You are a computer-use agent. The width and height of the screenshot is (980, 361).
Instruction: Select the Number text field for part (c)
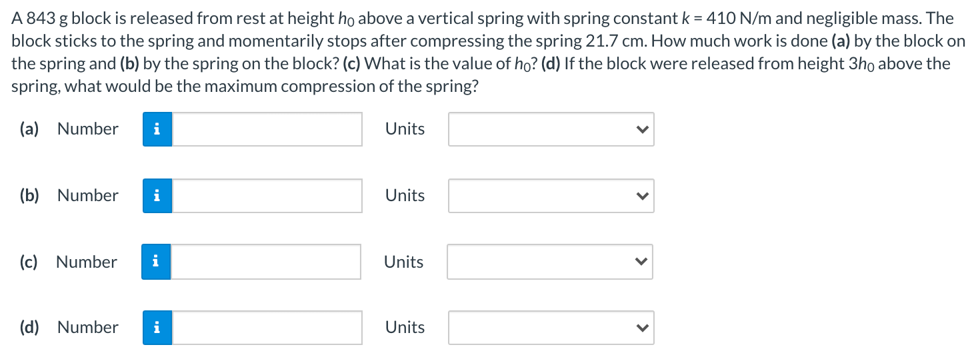[266, 262]
